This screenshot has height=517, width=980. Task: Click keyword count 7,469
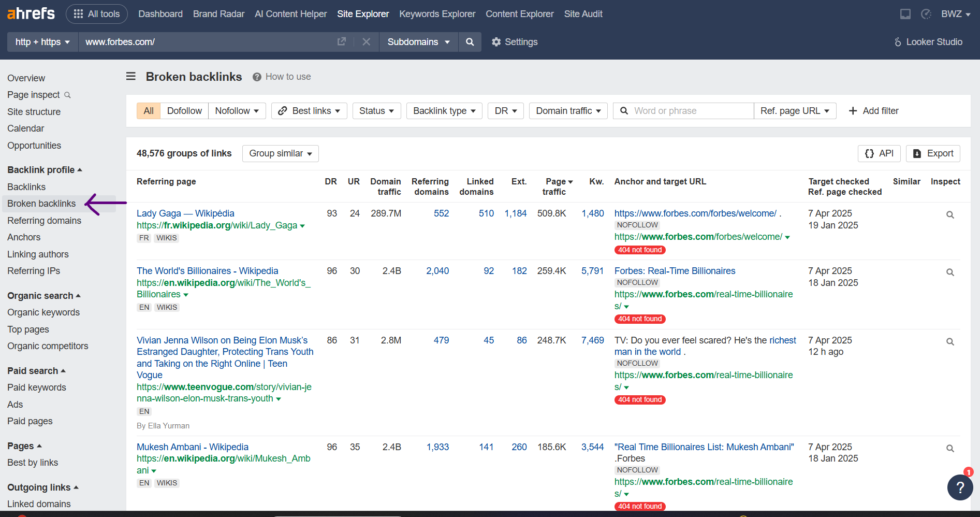click(592, 340)
